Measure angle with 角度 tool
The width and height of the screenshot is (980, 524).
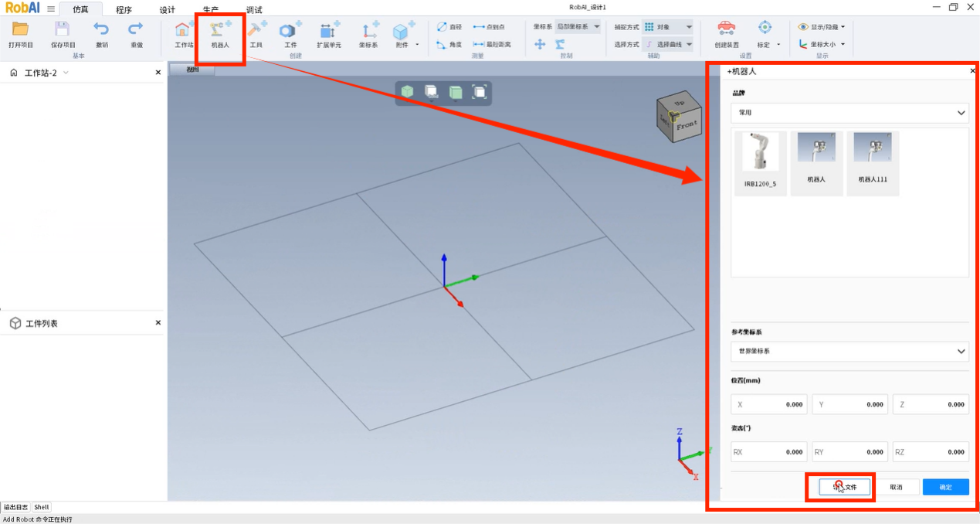[x=449, y=45]
